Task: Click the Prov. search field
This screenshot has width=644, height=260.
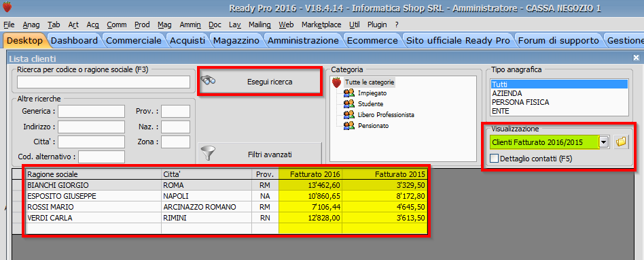Action: (175, 111)
